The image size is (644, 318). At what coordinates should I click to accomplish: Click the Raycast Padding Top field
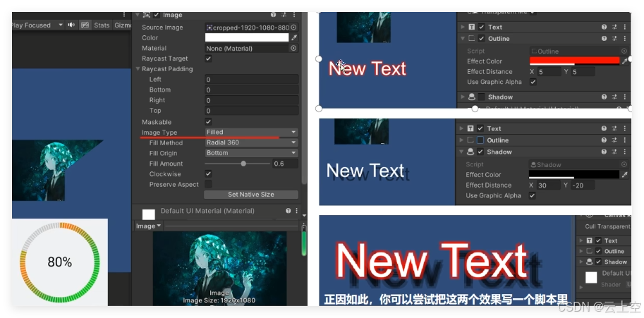click(251, 111)
